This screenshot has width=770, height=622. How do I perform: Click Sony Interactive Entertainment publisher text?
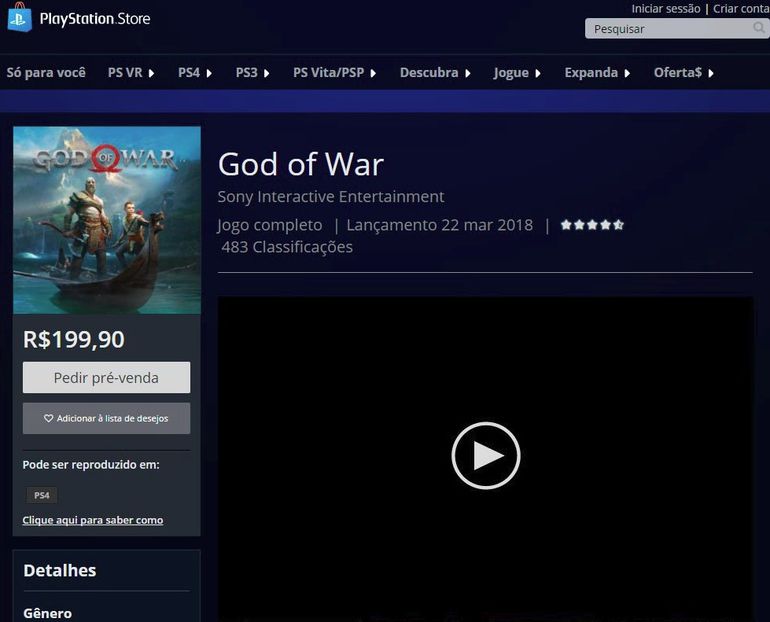331,196
